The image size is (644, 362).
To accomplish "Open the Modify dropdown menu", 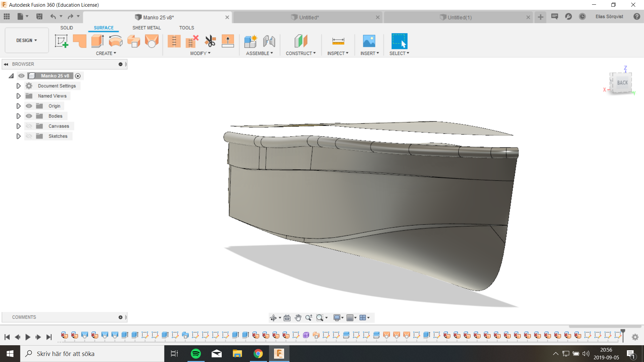I will click(x=200, y=53).
